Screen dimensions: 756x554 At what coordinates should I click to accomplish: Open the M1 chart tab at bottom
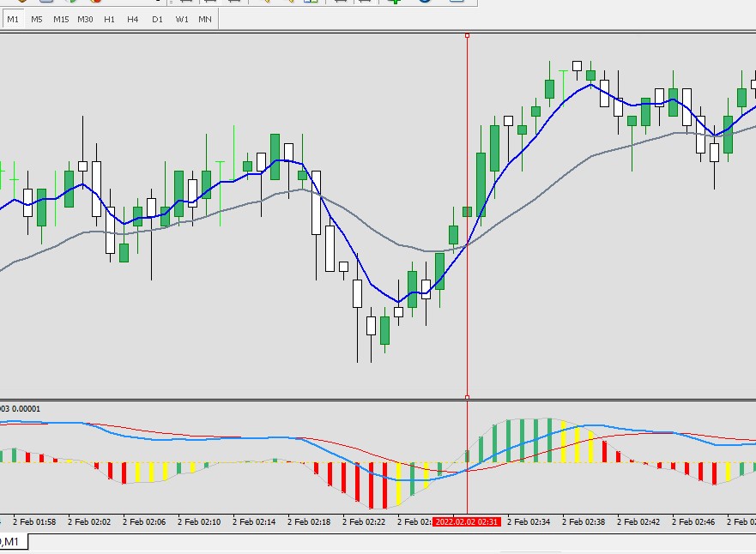click(13, 541)
